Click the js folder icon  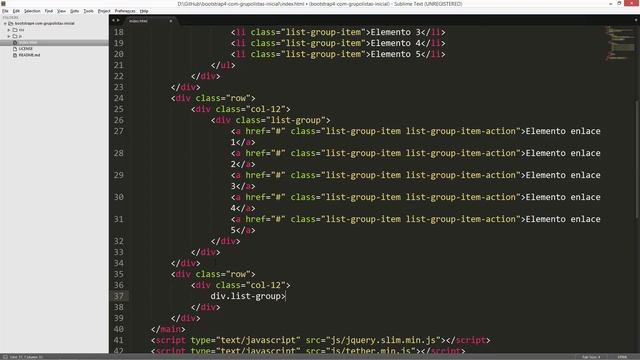point(15,36)
